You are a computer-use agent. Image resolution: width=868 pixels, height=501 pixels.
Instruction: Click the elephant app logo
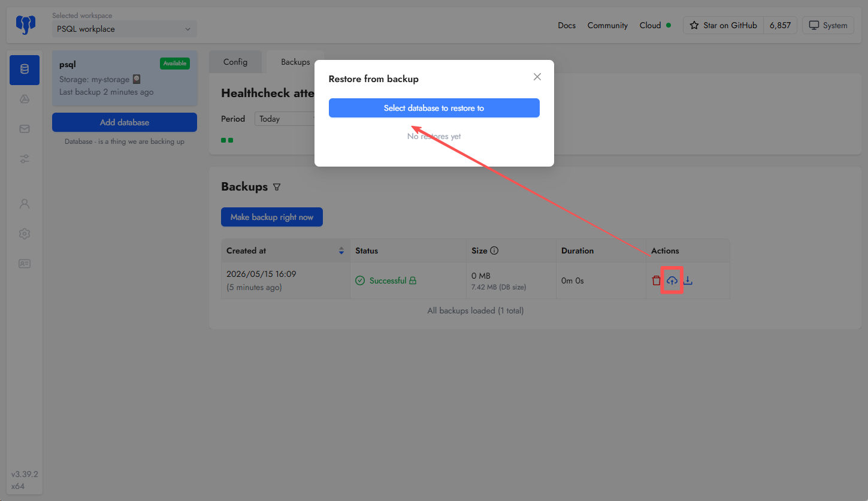26,25
